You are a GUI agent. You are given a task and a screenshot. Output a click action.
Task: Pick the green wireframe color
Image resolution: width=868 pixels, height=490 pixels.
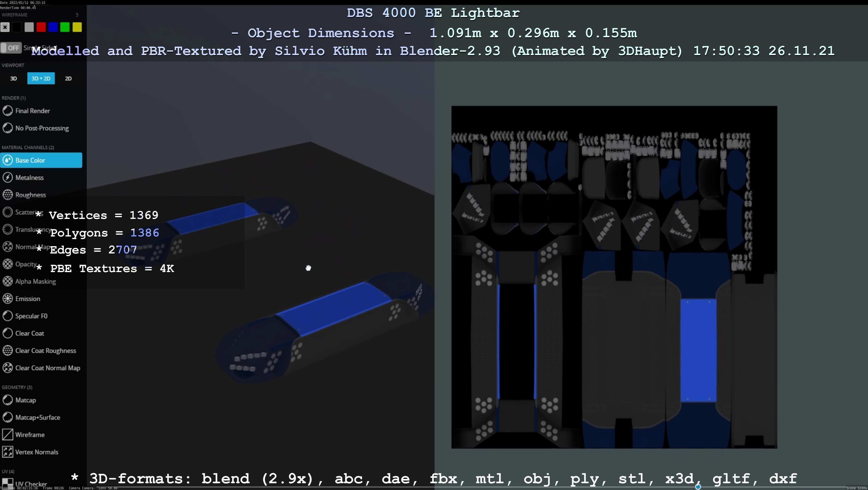[x=65, y=27]
